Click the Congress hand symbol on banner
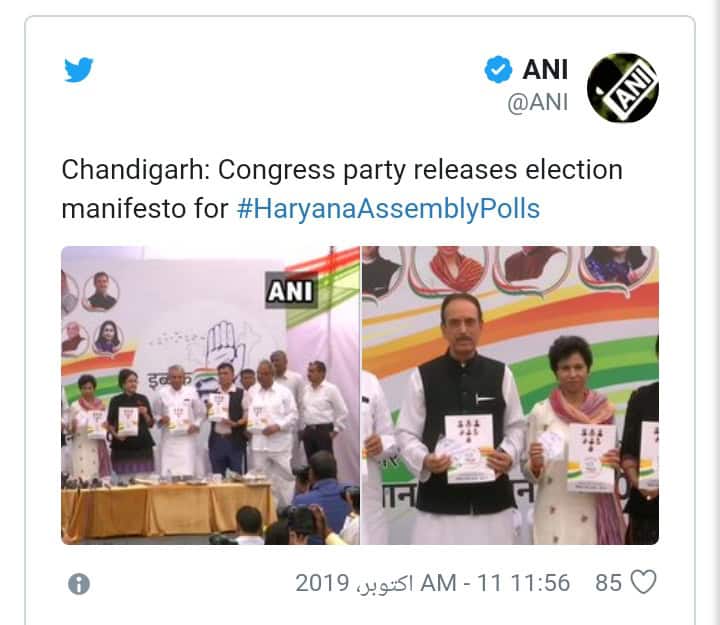 [225, 345]
